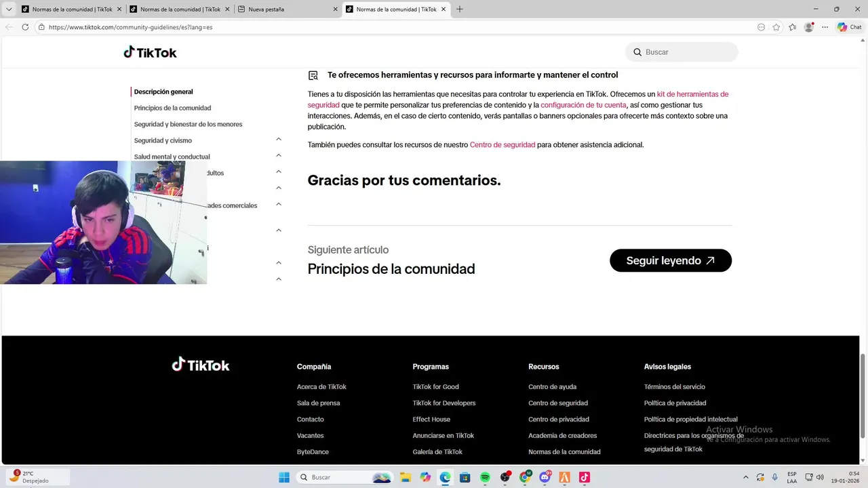Click the search magnifier icon in TikTok header
This screenshot has height=488, width=868.
coord(637,52)
